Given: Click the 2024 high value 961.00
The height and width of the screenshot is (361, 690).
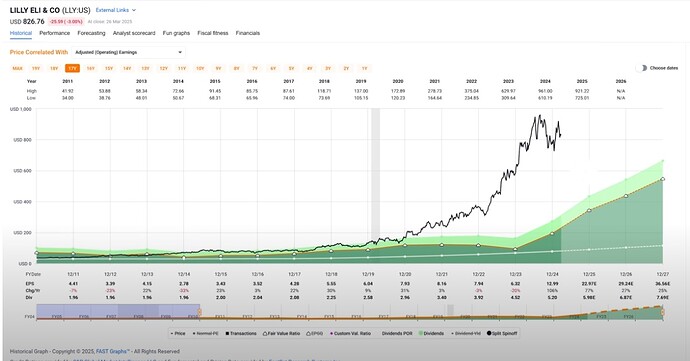Looking at the screenshot, I should tap(545, 91).
